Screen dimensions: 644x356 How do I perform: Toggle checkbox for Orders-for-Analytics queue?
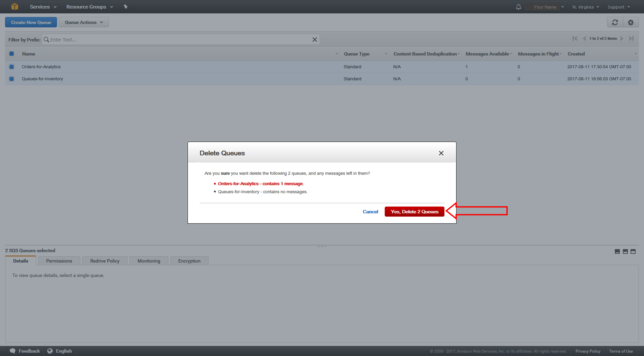[12, 67]
